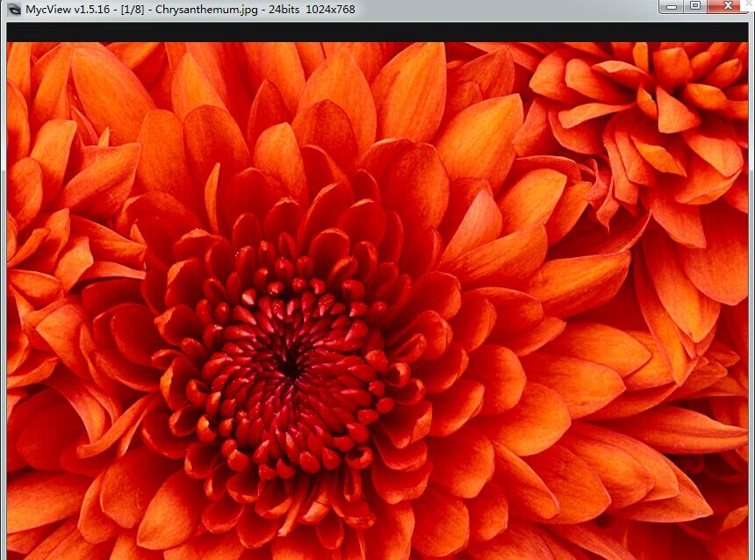755x560 pixels.
Task: Close the MycView image viewer
Action: coord(728,6)
